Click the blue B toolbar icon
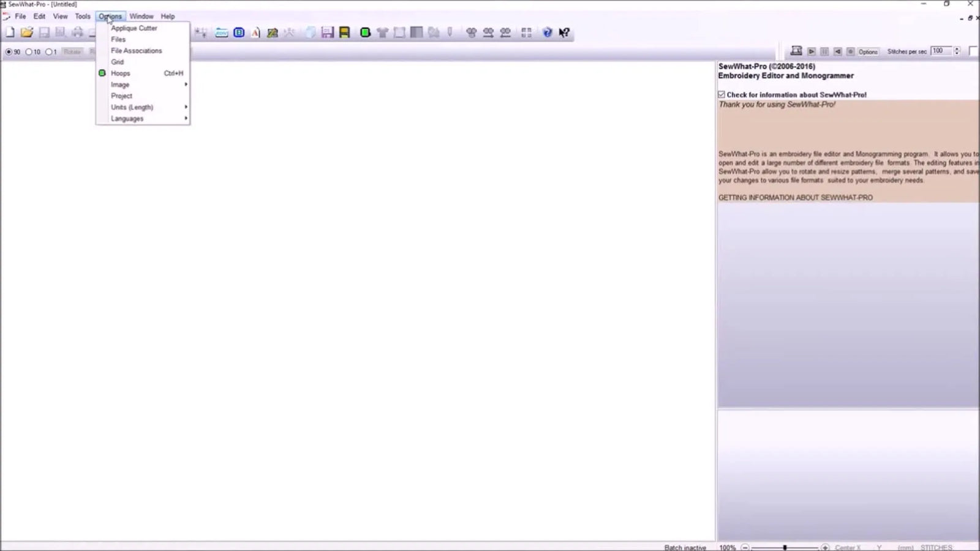Image resolution: width=980 pixels, height=551 pixels. point(239,32)
